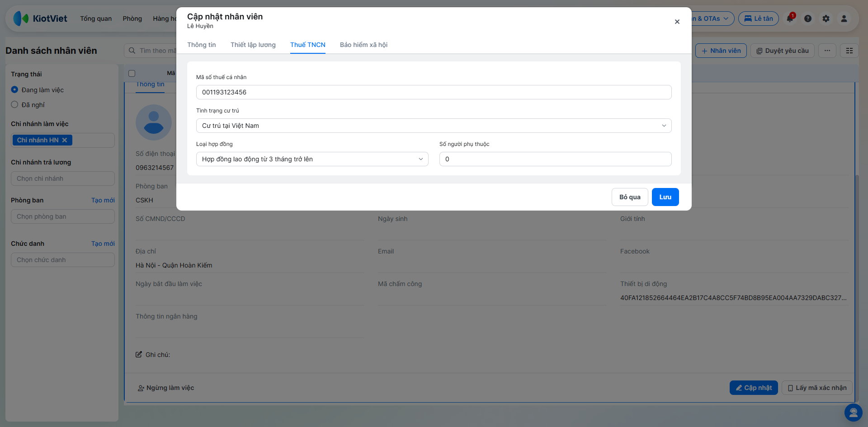The height and width of the screenshot is (427, 868).
Task: Open the Chọn chức danh dropdown
Action: click(x=62, y=260)
